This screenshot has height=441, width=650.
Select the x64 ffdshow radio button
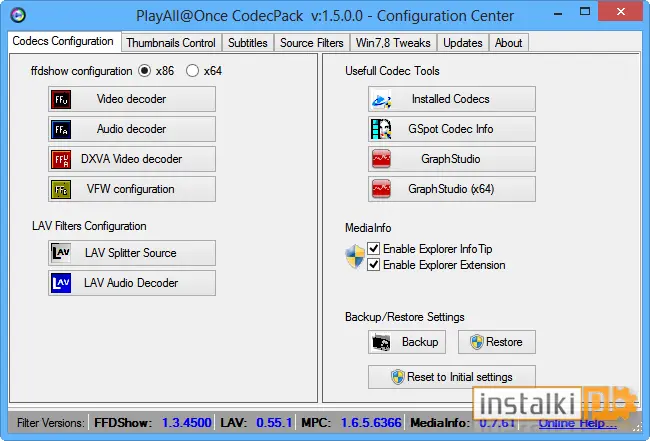pos(192,71)
